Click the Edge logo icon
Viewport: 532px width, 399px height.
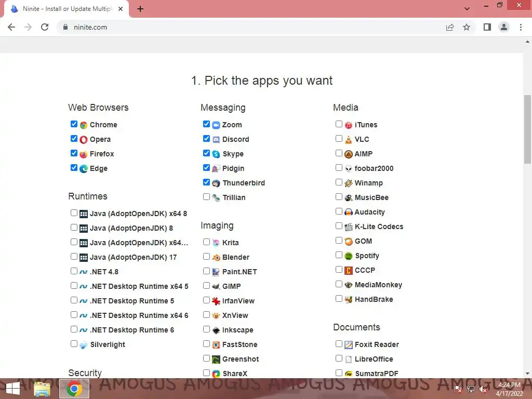coord(84,169)
